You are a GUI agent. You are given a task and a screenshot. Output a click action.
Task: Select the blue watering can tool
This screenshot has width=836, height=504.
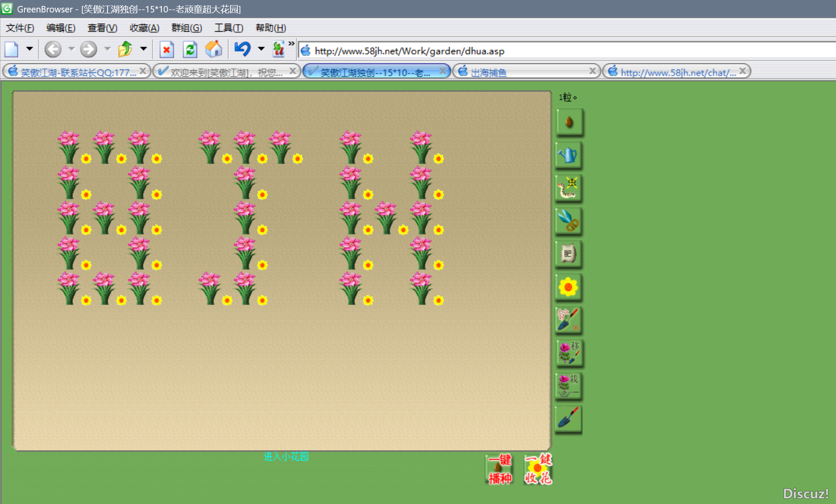(569, 155)
